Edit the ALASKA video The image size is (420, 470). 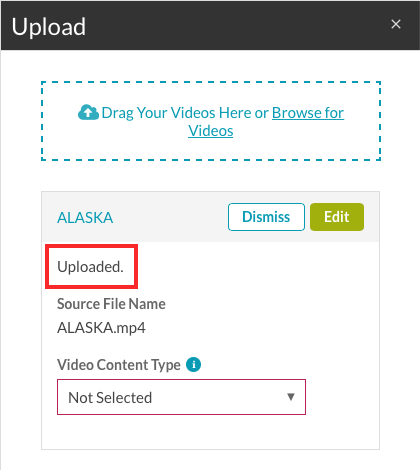(337, 217)
